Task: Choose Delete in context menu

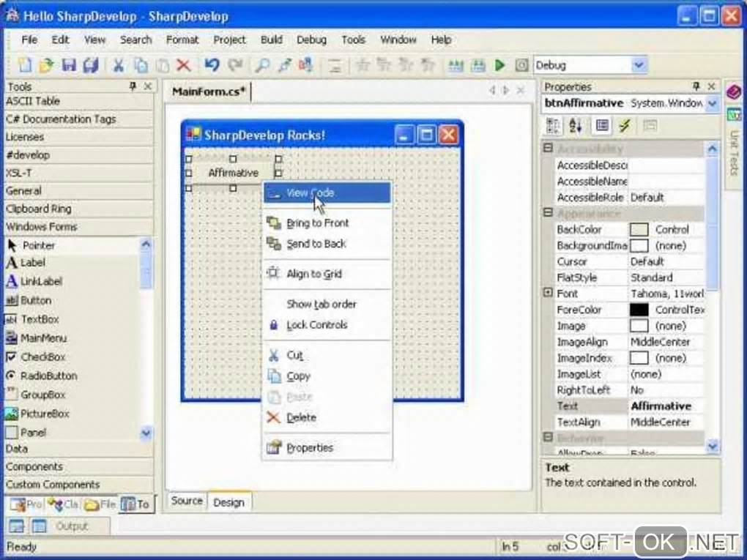Action: pyautogui.click(x=327, y=417)
